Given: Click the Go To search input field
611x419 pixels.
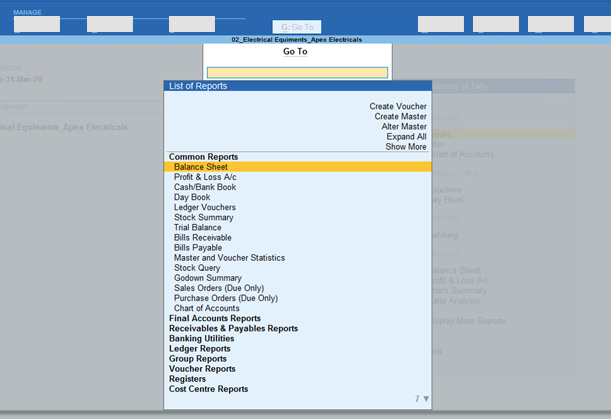Looking at the screenshot, I should tap(297, 73).
